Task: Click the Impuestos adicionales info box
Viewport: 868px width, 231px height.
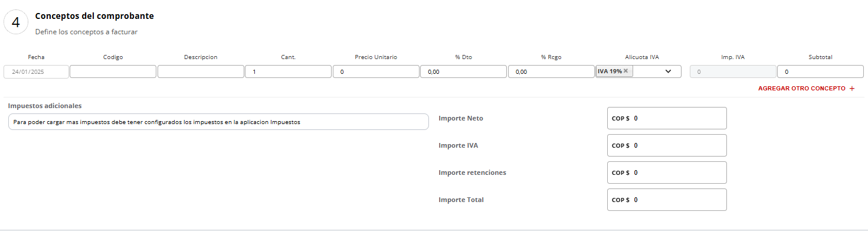Action: pos(218,122)
